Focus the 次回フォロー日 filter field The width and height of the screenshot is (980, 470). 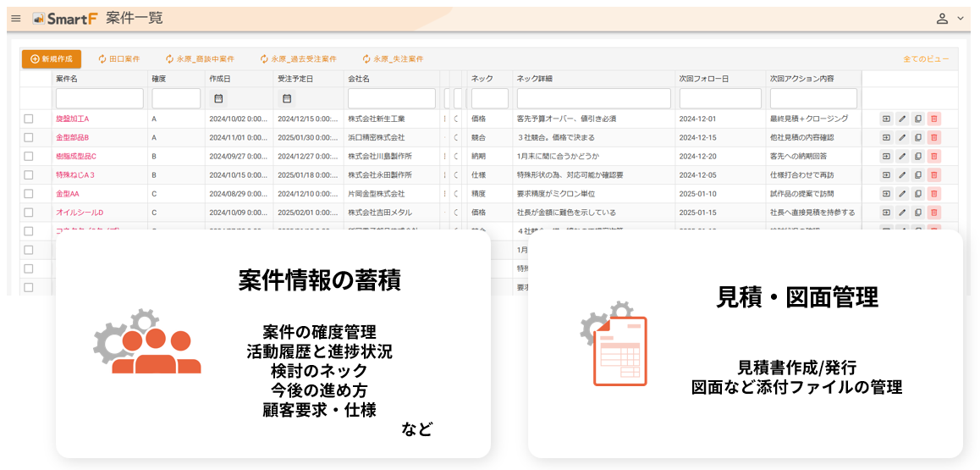click(x=721, y=98)
